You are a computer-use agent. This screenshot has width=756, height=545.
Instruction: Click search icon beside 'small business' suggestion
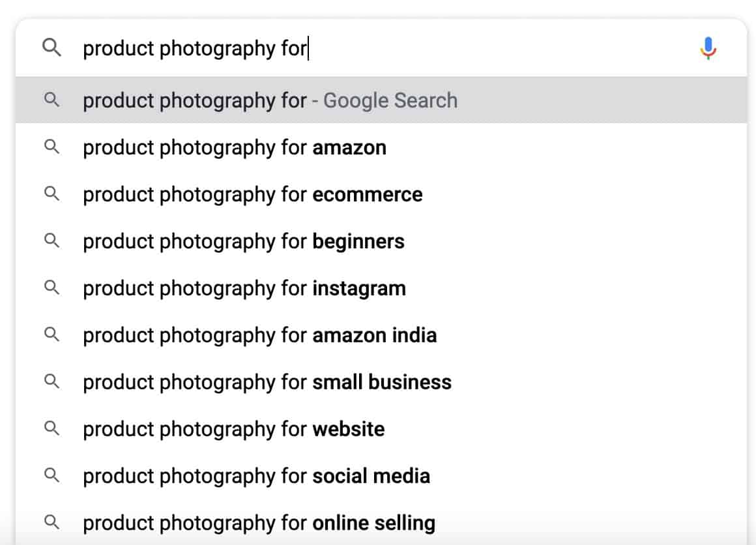pos(51,382)
